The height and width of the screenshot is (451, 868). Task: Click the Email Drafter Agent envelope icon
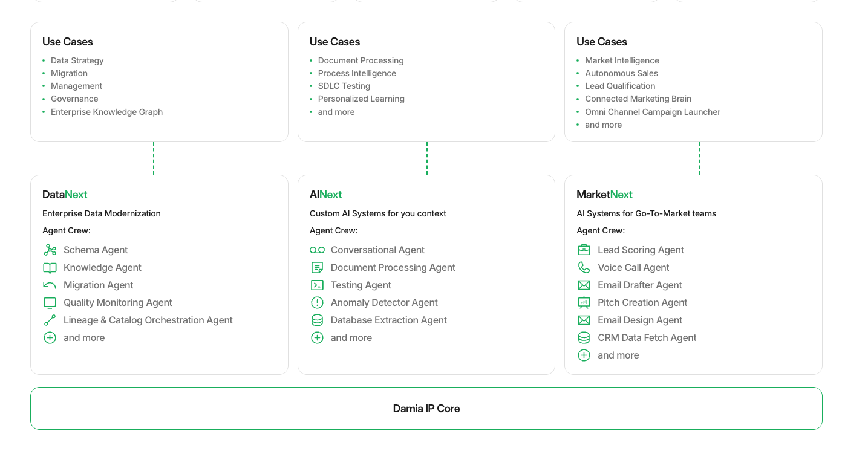coord(584,285)
